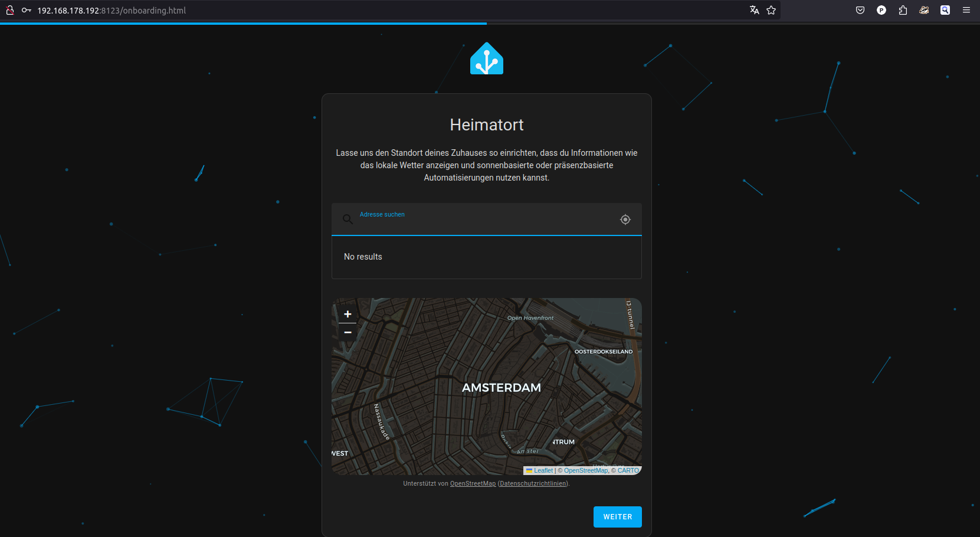Click the CARTO attribution link
Viewport: 980px width, 537px height.
[628, 470]
